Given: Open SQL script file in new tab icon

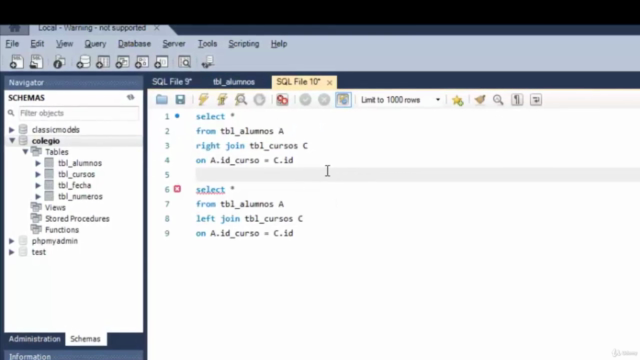Looking at the screenshot, I should [x=36, y=62].
